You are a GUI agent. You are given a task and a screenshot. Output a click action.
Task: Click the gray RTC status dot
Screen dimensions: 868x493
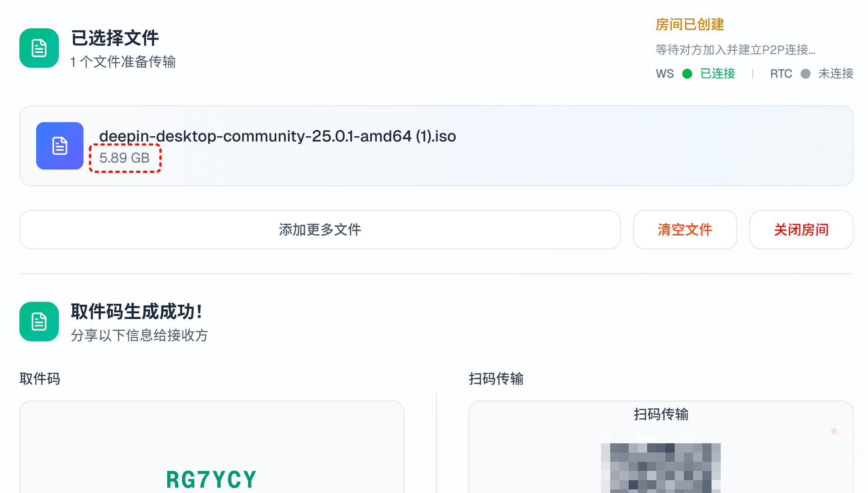point(805,74)
